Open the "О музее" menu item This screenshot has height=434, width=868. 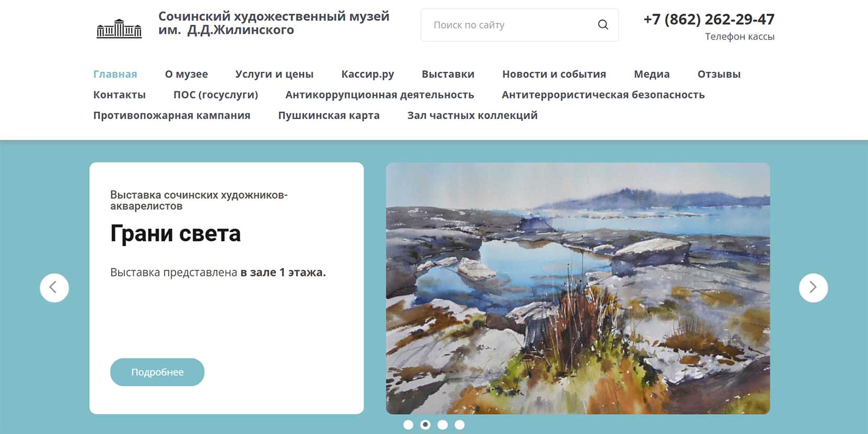coord(186,74)
